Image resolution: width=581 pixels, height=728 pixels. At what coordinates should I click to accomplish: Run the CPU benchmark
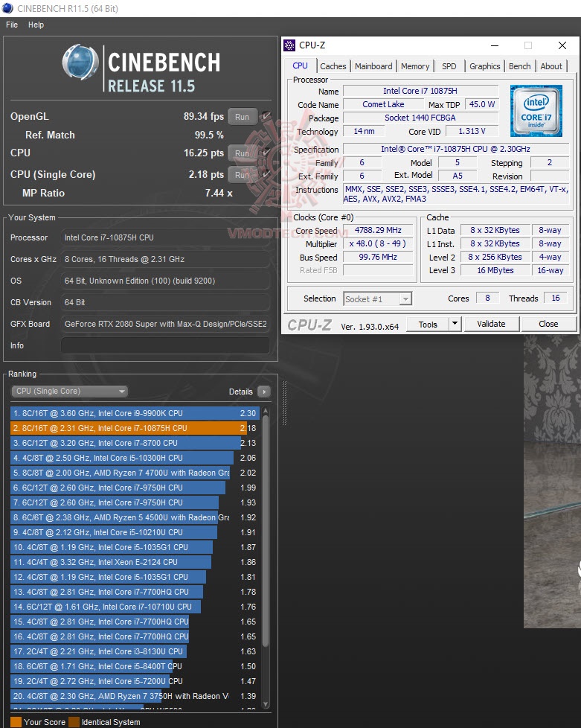point(242,153)
